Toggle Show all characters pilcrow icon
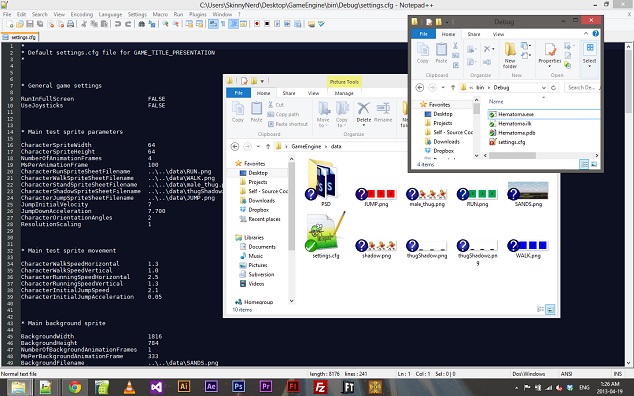 [223, 24]
